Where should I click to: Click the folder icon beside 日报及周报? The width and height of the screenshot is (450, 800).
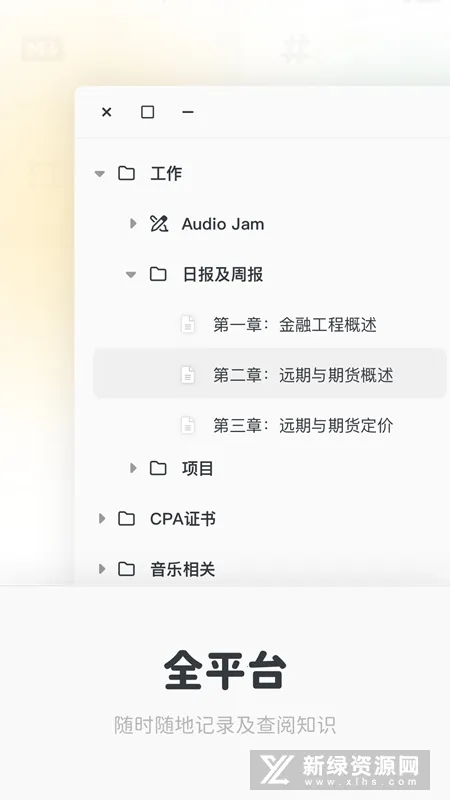pyautogui.click(x=158, y=274)
